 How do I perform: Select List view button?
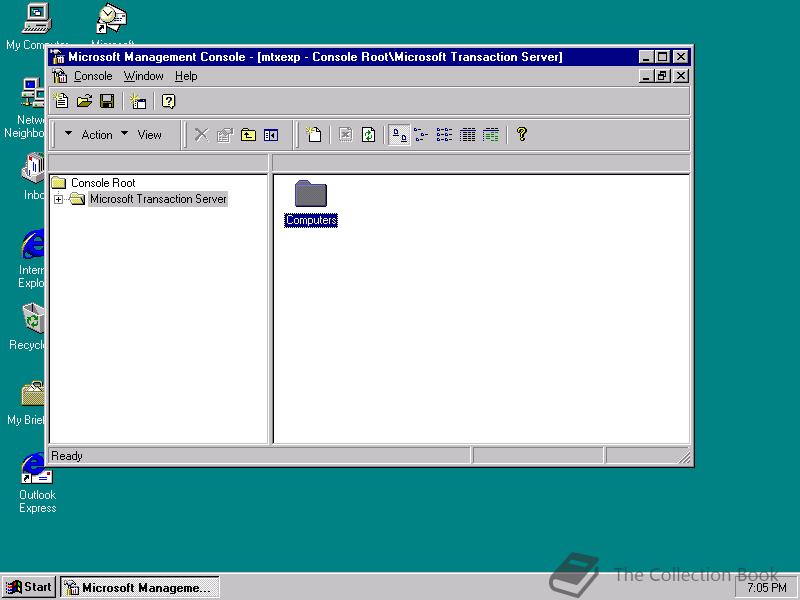pos(444,135)
